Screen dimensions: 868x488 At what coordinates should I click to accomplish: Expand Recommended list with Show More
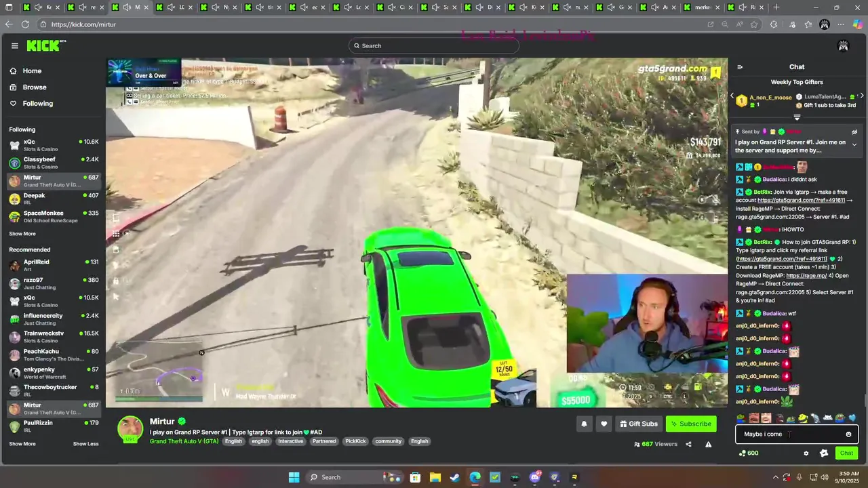click(22, 444)
